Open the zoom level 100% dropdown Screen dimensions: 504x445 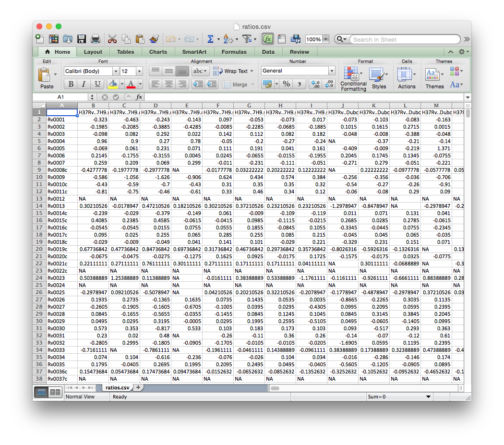325,39
